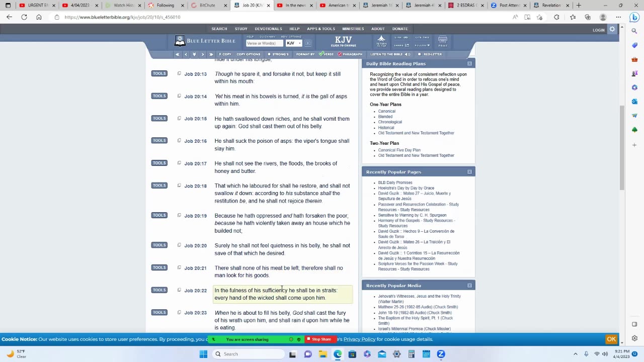644x362 pixels.
Task: Click the browser back arrow
Action: coord(9,17)
